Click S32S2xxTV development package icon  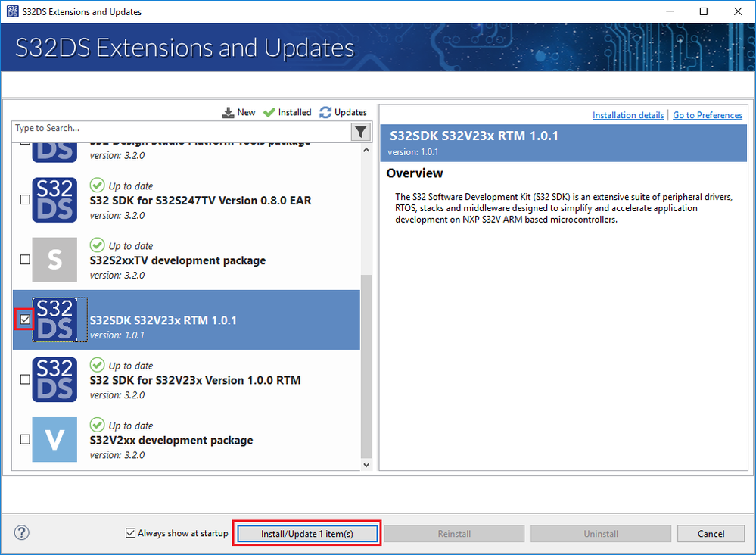(x=54, y=260)
